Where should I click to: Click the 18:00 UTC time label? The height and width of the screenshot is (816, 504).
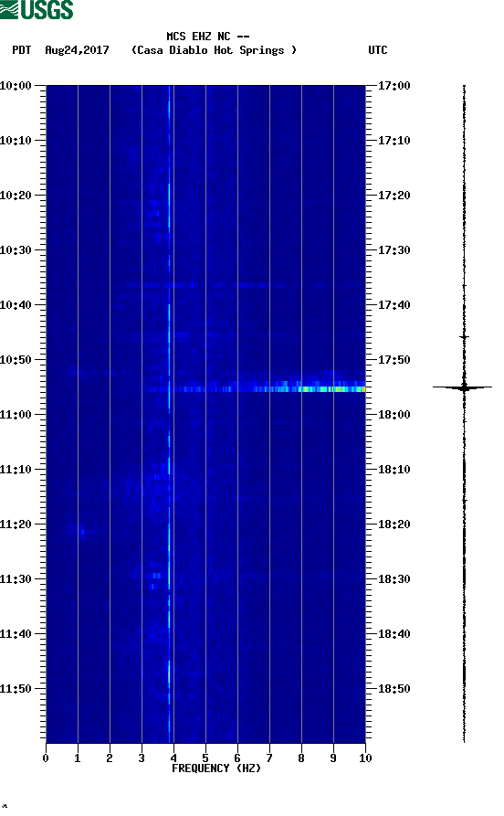click(394, 415)
